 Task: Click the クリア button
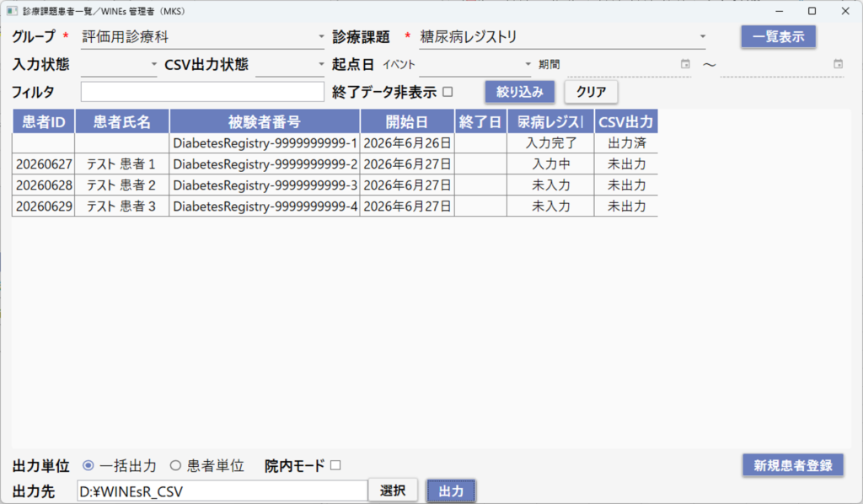591,92
